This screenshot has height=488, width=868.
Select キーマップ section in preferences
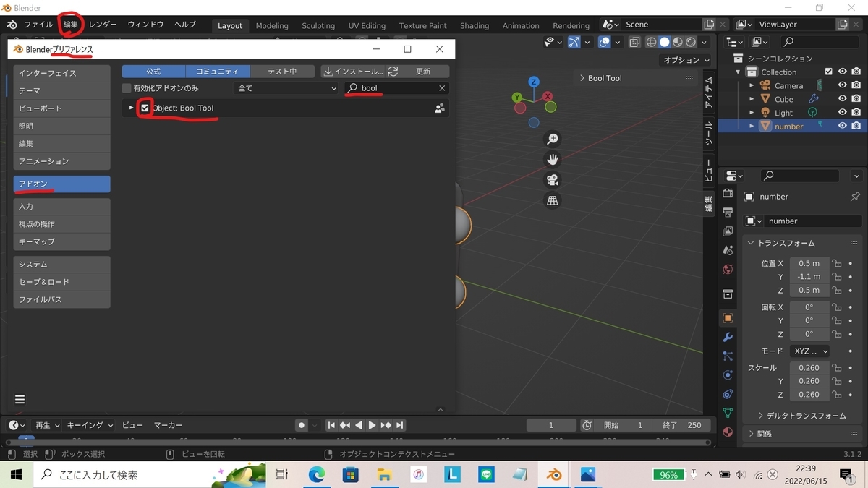coord(62,241)
